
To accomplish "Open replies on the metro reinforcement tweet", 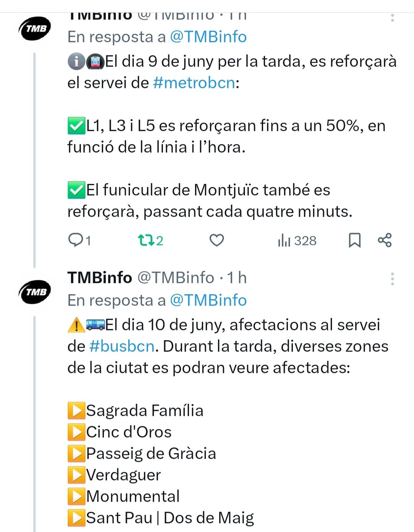I will 79,241.
